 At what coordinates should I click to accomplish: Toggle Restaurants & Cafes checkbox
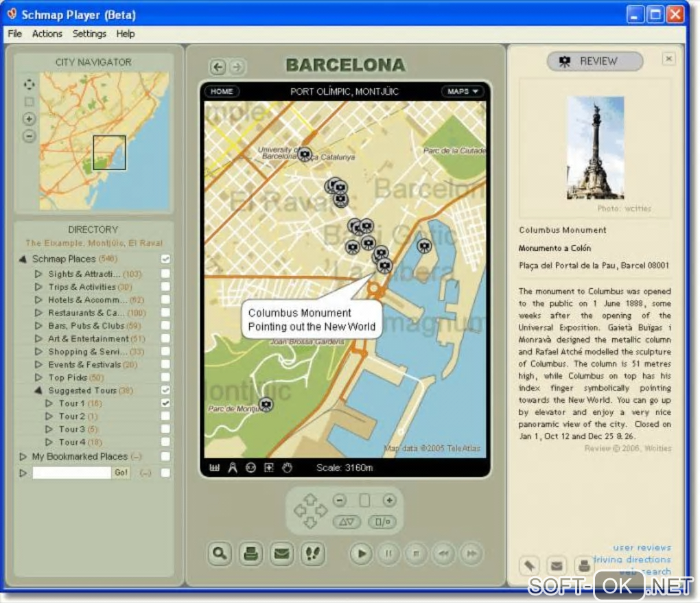(165, 312)
